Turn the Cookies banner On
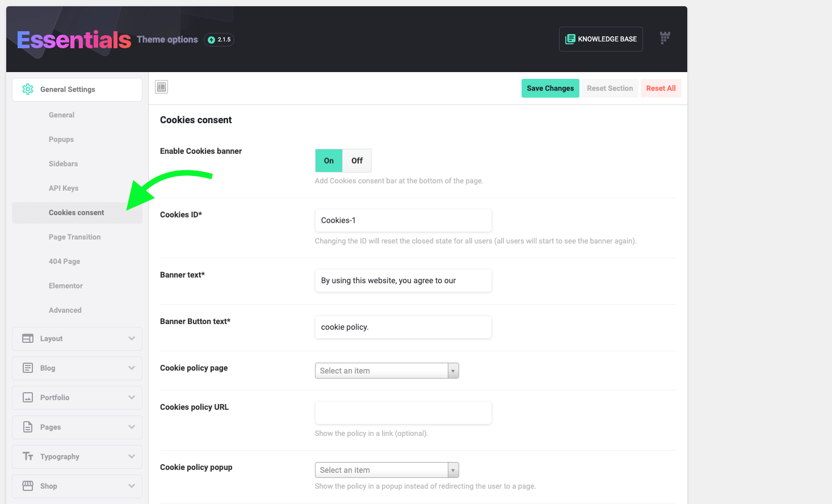 [x=329, y=161]
